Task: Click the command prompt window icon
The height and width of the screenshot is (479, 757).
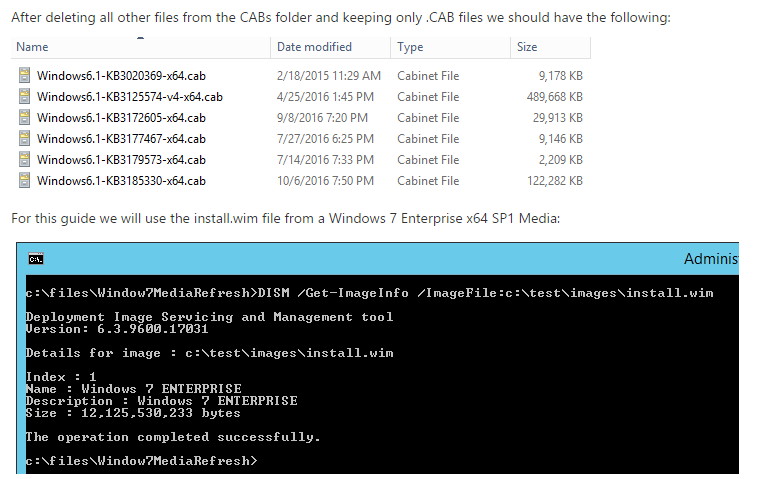Action: click(x=36, y=259)
